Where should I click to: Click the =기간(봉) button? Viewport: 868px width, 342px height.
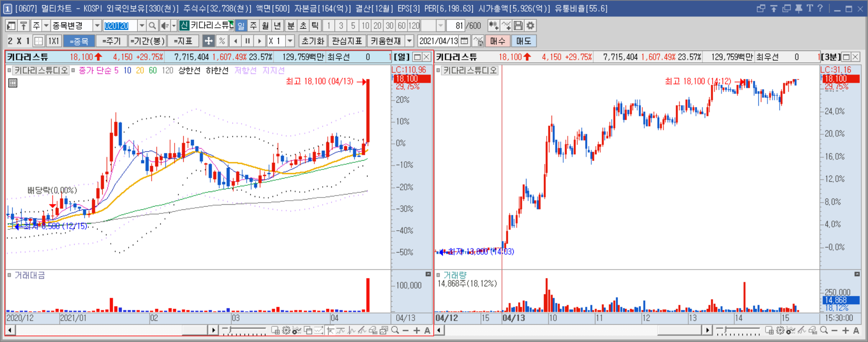point(147,41)
